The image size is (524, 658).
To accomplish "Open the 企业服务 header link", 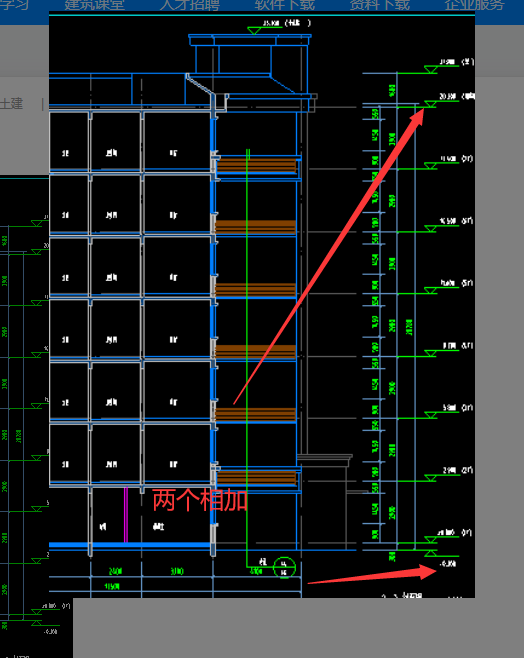I will click(x=474, y=5).
